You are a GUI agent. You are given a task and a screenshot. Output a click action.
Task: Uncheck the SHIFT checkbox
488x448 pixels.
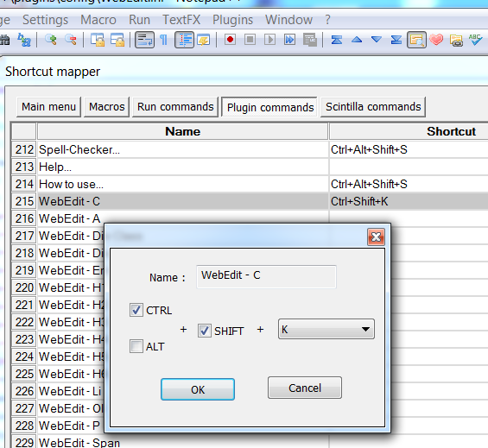pyautogui.click(x=205, y=331)
